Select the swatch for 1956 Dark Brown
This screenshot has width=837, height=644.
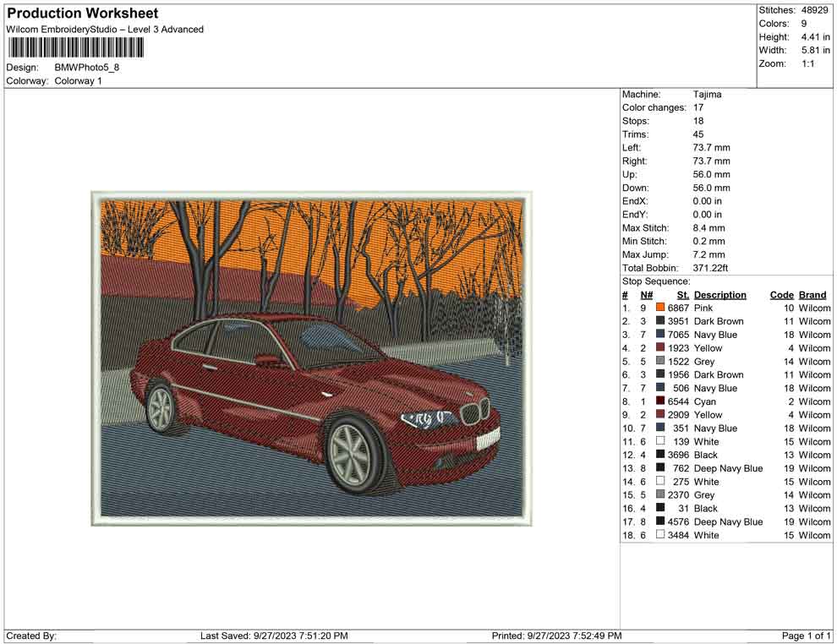(660, 374)
